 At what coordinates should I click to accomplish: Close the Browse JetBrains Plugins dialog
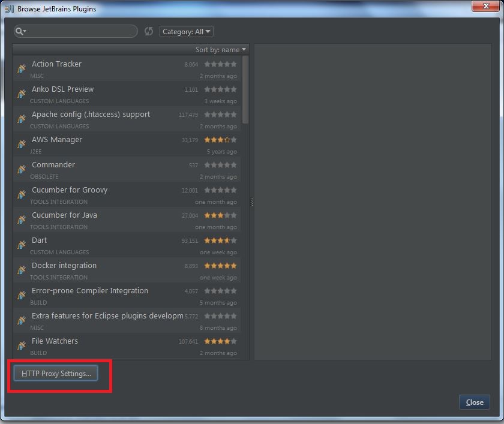[x=475, y=402]
